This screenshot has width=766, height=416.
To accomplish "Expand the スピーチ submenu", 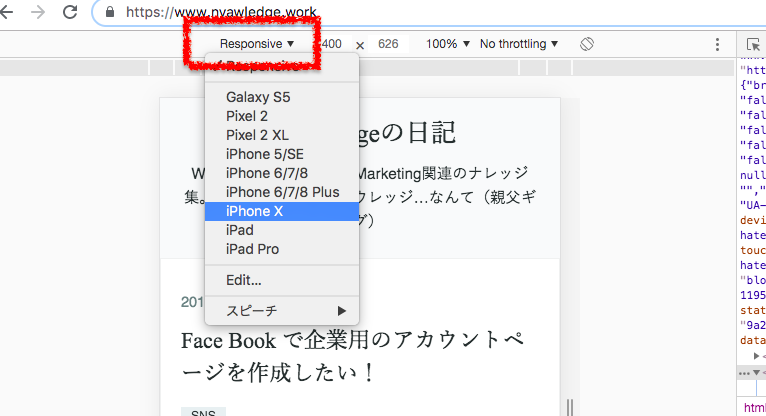I will coord(282,311).
